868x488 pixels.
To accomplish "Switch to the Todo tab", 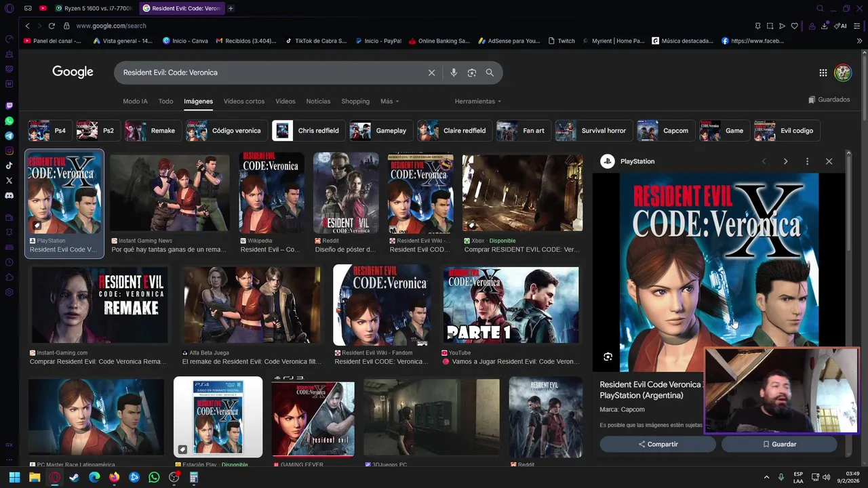I will 165,101.
